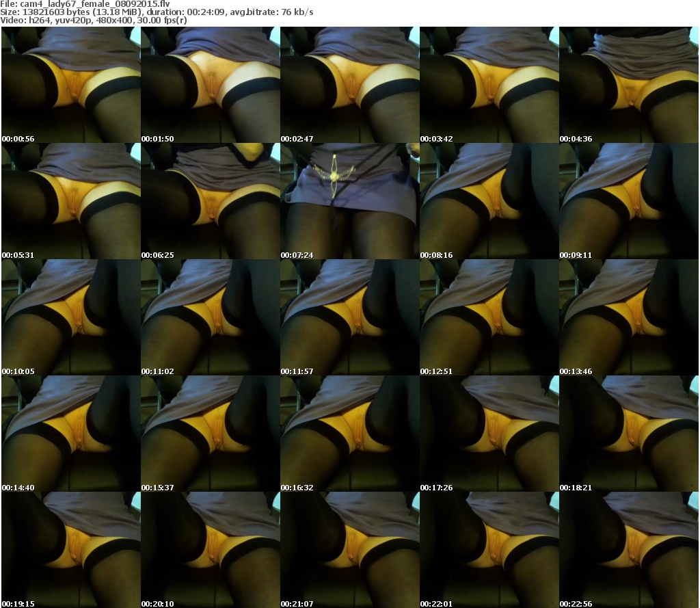The width and height of the screenshot is (700, 608).
Task: Select the frame stamped 00:10:05
Action: 71,317
